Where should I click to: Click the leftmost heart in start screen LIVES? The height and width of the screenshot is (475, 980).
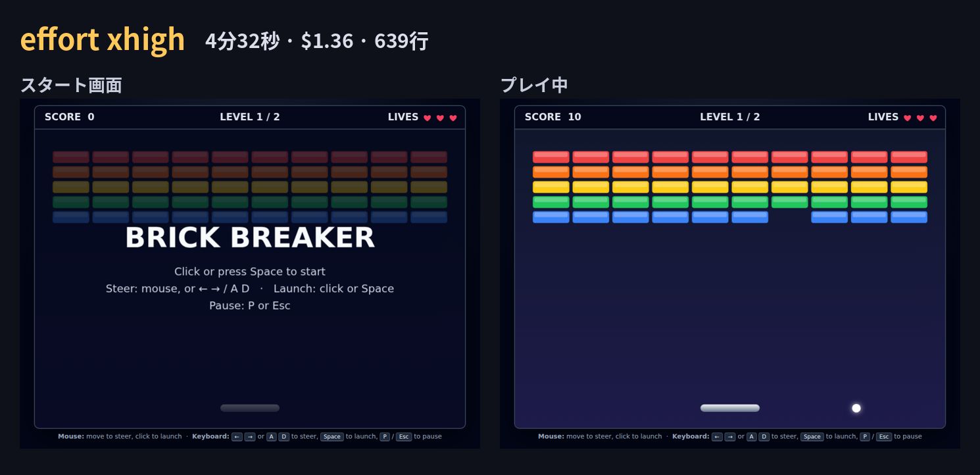pyautogui.click(x=428, y=118)
